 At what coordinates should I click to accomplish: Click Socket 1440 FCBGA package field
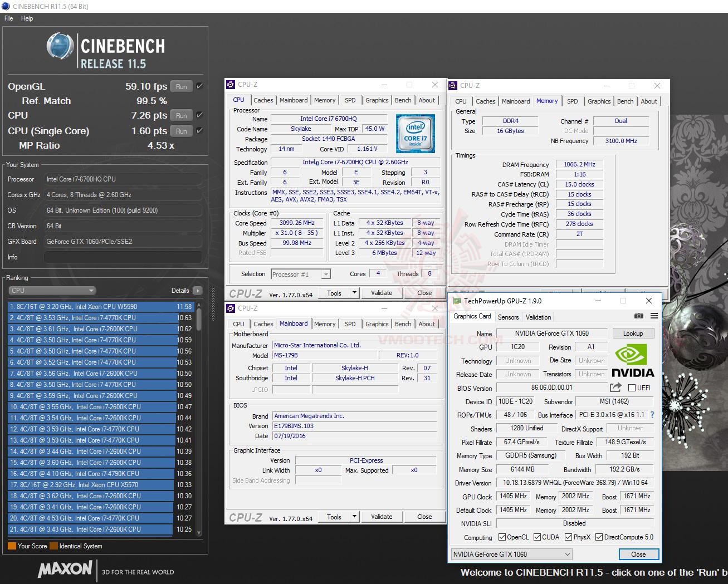click(328, 139)
